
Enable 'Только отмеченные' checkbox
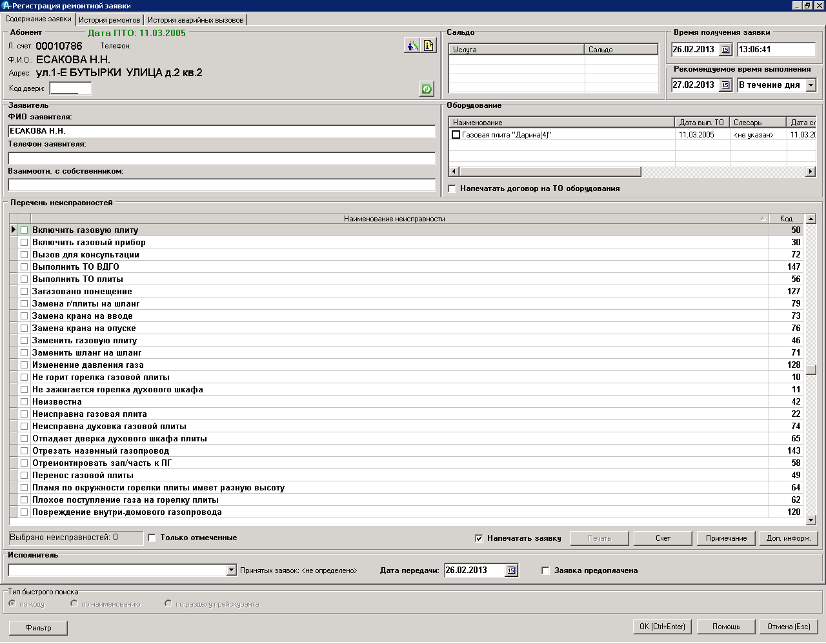(152, 538)
